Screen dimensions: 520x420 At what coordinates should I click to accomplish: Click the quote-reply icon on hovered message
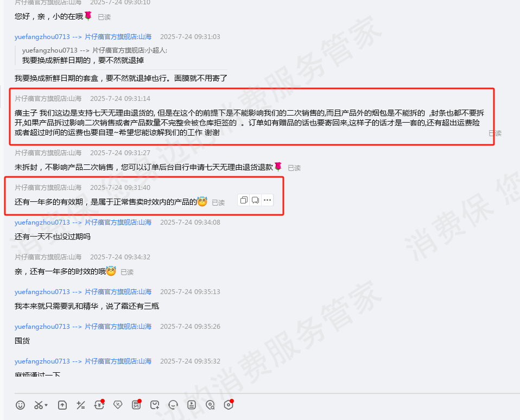[x=255, y=200]
